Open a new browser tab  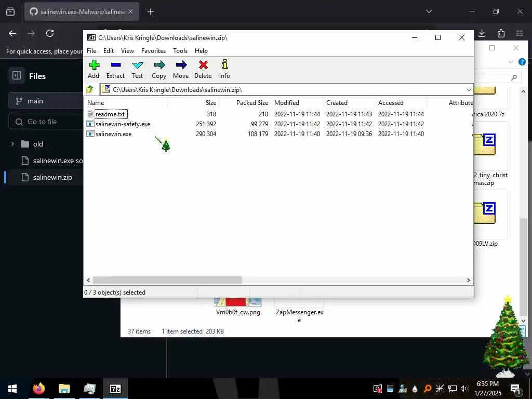pos(150,12)
